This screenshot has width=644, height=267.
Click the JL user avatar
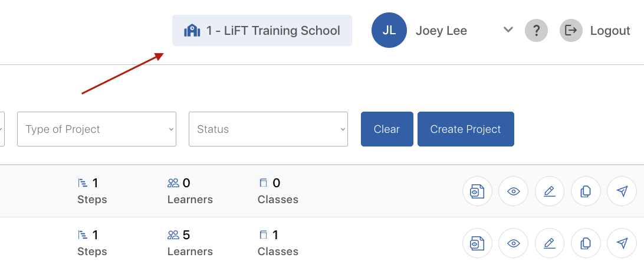[x=389, y=30]
